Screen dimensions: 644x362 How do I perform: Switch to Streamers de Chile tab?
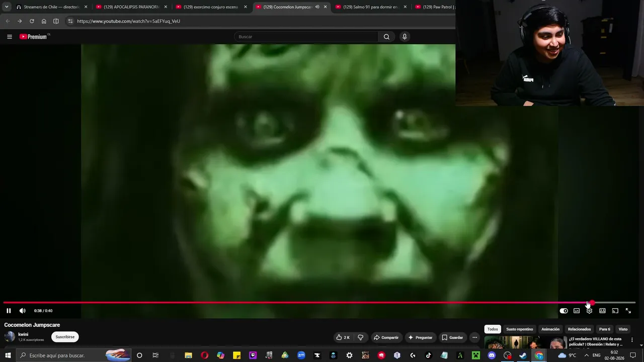(x=51, y=7)
